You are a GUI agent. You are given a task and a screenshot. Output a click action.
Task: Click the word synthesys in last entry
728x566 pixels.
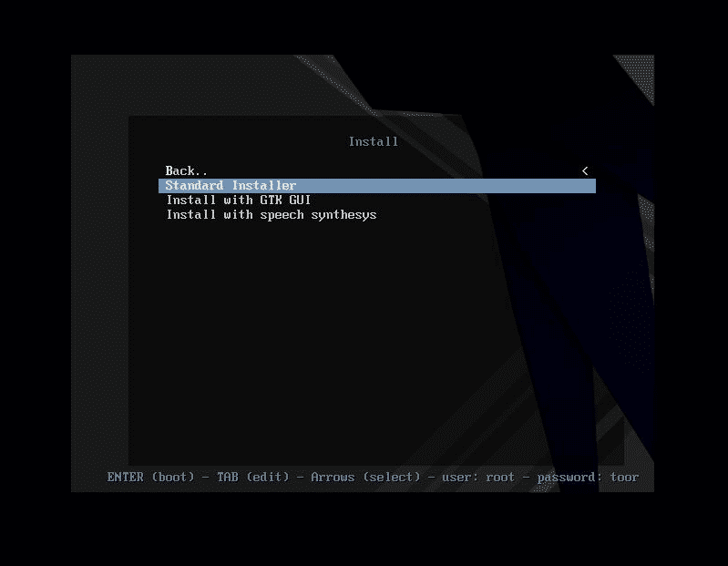(343, 215)
